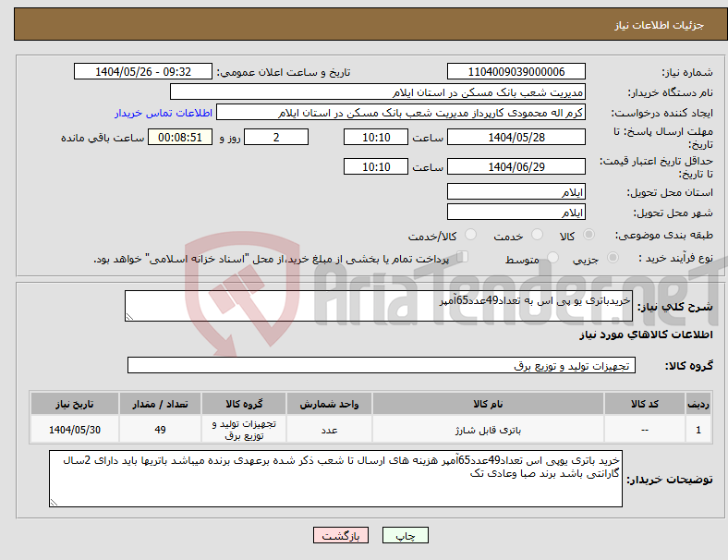Click the اطلاعات کالاهای مورد نیاز heading

[646, 335]
